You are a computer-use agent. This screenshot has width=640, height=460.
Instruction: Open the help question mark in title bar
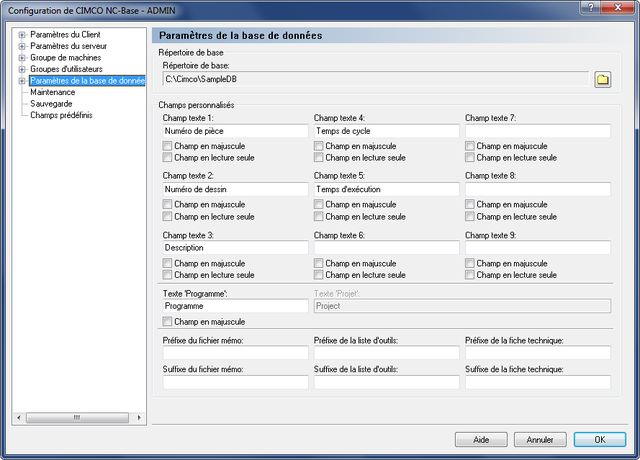pyautogui.click(x=591, y=7)
